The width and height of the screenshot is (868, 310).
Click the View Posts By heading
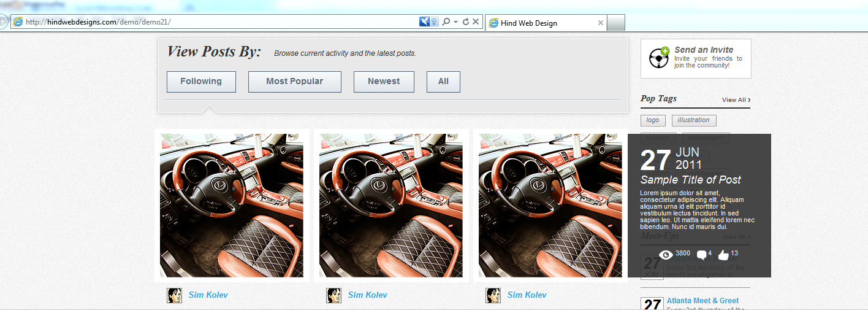pos(214,51)
